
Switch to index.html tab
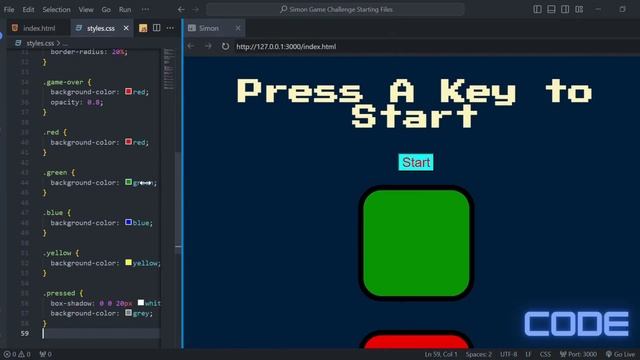coord(38,28)
